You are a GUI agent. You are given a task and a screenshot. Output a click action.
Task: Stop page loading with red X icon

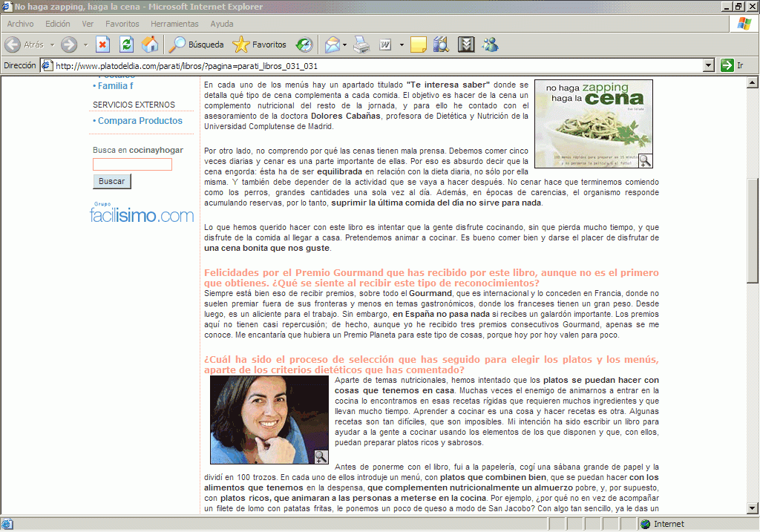(102, 45)
